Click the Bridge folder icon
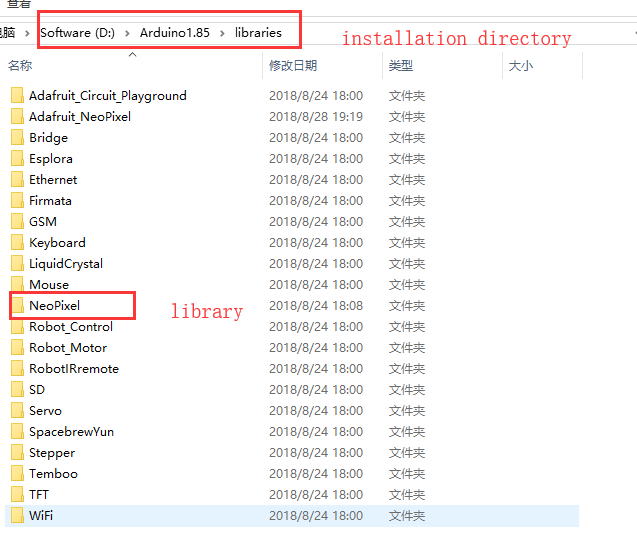This screenshot has width=637, height=534. click(x=17, y=138)
